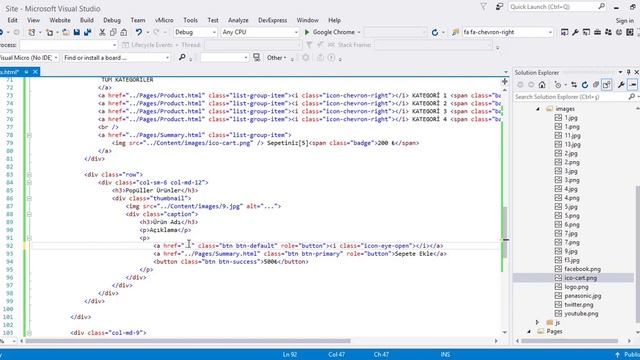
Task: Select panasonic.jpg in Solution Explorer
Action: click(582, 296)
